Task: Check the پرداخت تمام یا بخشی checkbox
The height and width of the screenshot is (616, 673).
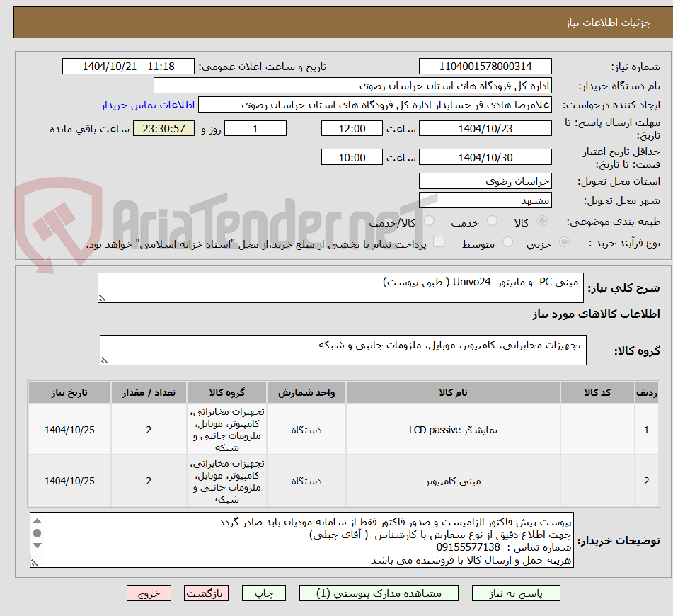Action: [439, 241]
